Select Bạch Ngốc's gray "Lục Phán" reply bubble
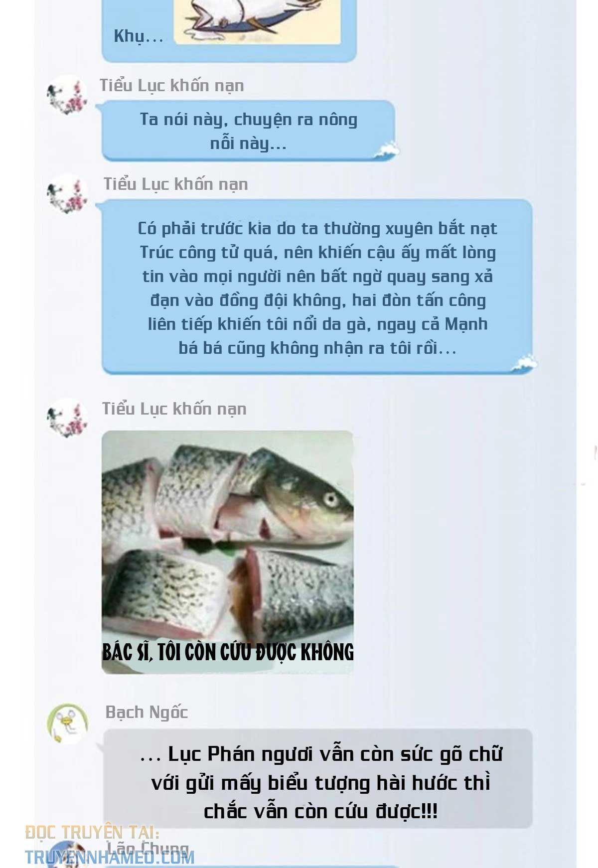Viewport: 598px width, 868px height. 318,779
